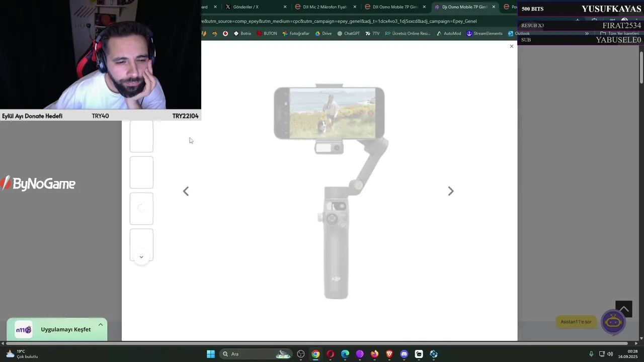Open the 7TV bookmark
The height and width of the screenshot is (362, 644).
click(x=372, y=34)
